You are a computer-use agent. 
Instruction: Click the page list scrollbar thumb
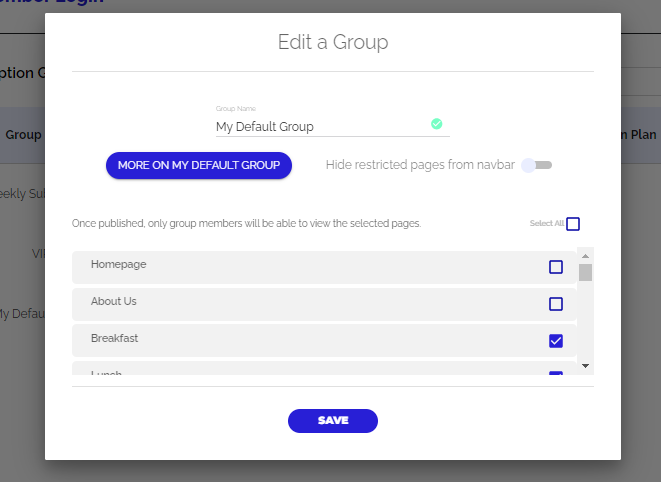click(x=586, y=272)
